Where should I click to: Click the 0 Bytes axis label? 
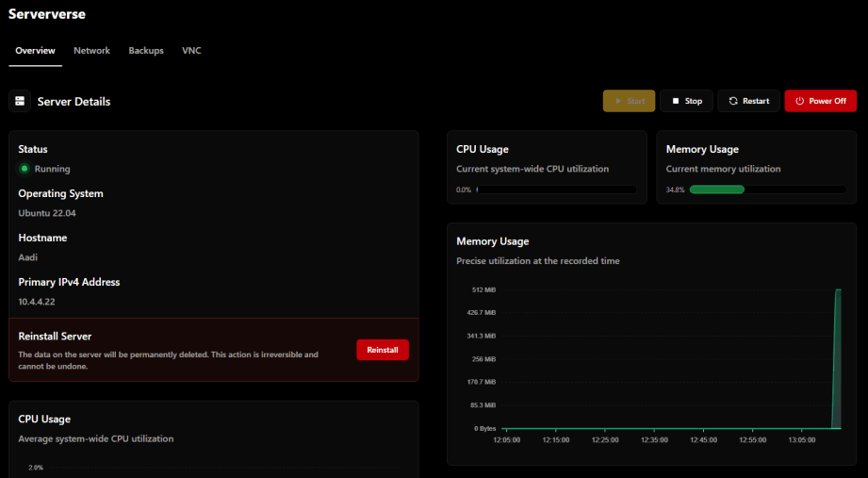[x=485, y=428]
